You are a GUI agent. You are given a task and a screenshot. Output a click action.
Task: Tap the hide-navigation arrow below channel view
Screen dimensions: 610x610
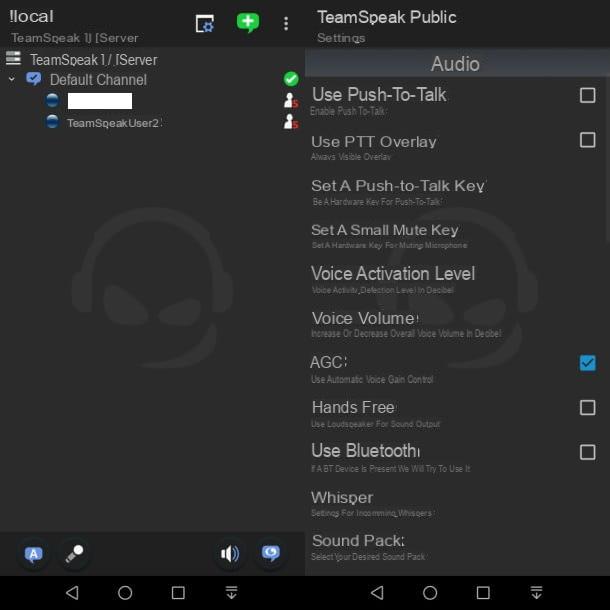click(231, 592)
